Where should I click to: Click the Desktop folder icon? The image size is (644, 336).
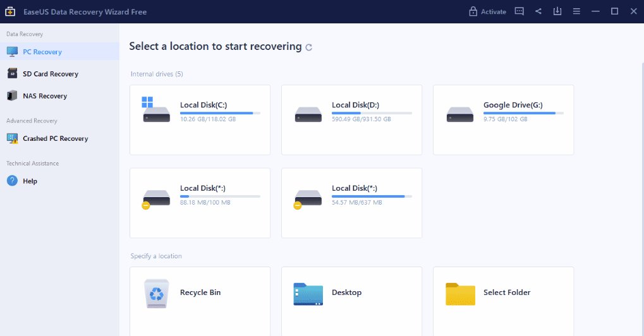click(308, 294)
